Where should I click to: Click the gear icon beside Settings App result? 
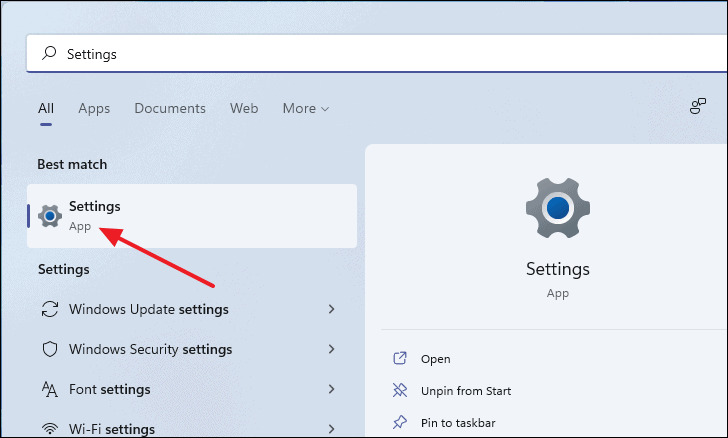[50, 216]
